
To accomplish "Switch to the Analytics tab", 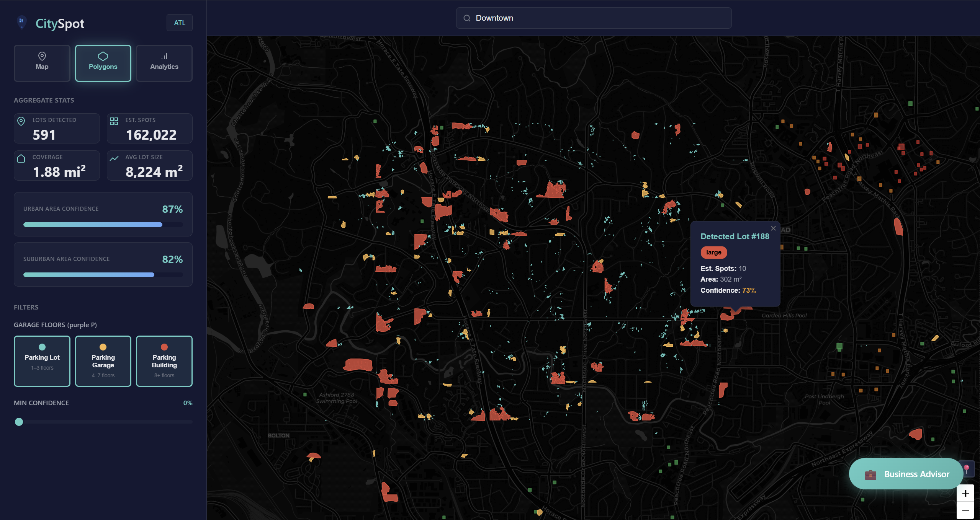I will pyautogui.click(x=164, y=63).
